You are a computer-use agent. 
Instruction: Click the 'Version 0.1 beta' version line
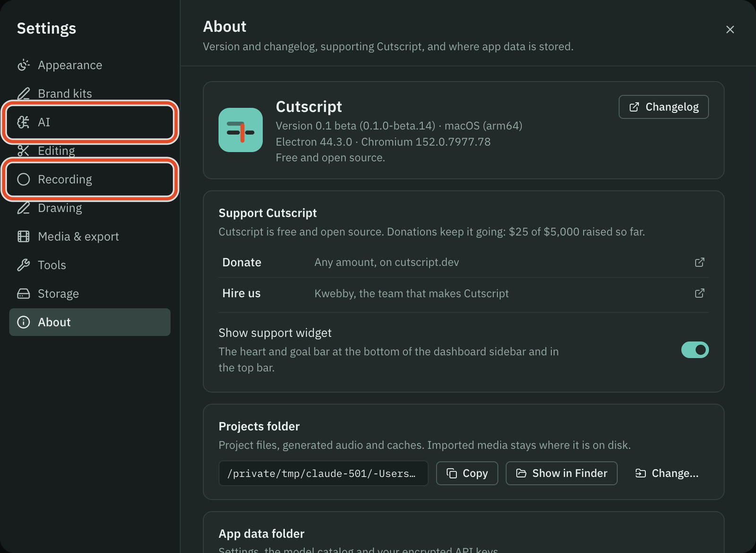(x=399, y=126)
